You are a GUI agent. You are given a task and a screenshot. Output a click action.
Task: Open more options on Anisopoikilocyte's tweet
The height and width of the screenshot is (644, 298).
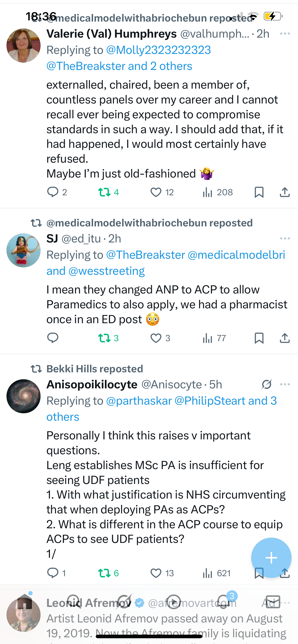point(285,385)
